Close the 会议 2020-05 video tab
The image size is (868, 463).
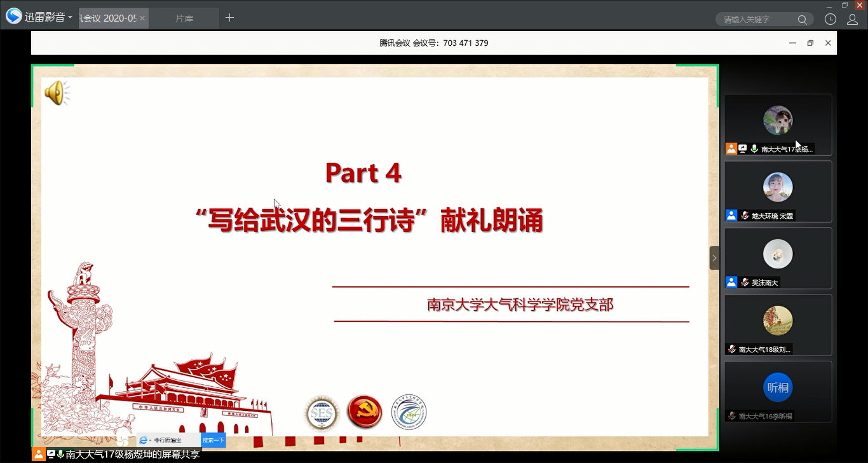(142, 18)
